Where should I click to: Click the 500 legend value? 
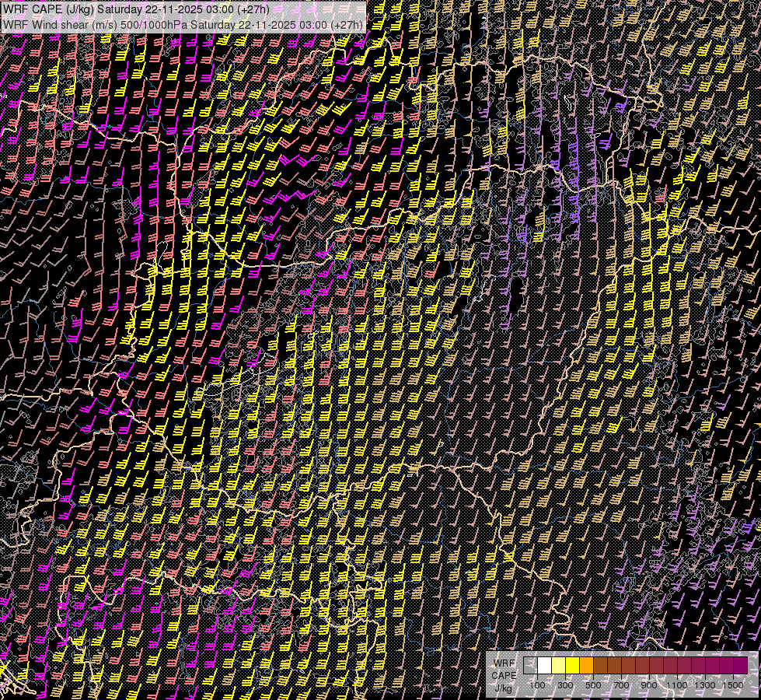pos(593,685)
